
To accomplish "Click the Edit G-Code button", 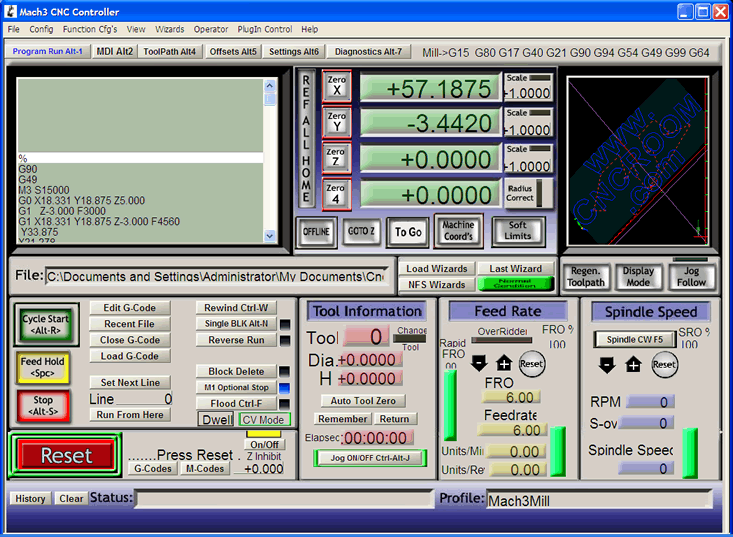I will (x=129, y=308).
